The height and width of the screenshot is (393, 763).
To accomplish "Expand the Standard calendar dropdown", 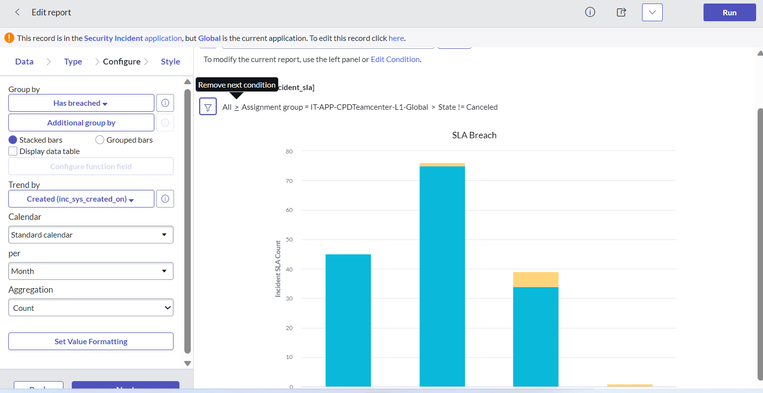I will [91, 235].
